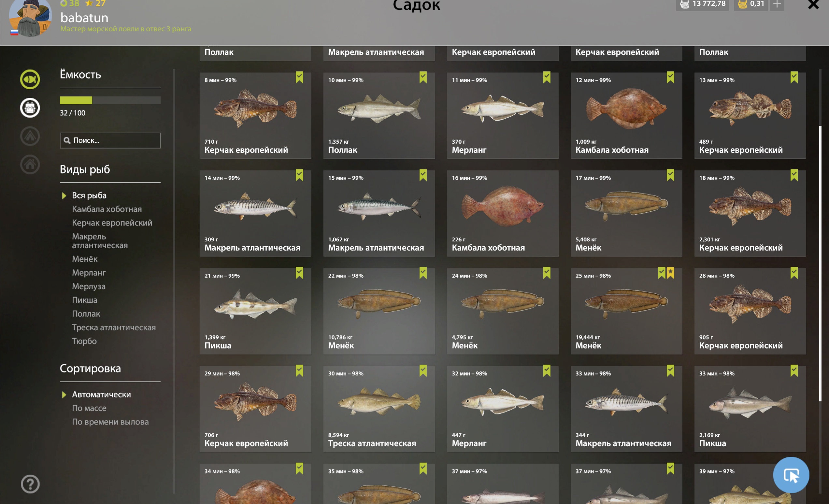Image resolution: width=829 pixels, height=504 pixels.
Task: Filter by Тюрбо species
Action: click(84, 341)
